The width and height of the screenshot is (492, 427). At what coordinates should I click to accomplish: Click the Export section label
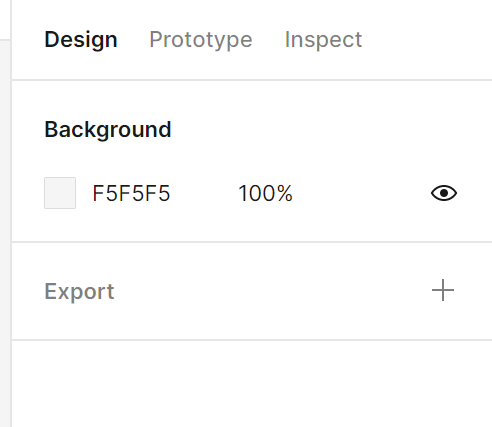79,291
